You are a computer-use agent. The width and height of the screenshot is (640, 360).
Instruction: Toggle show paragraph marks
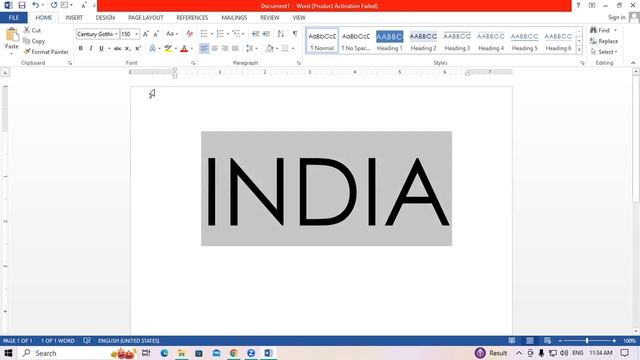[x=295, y=34]
